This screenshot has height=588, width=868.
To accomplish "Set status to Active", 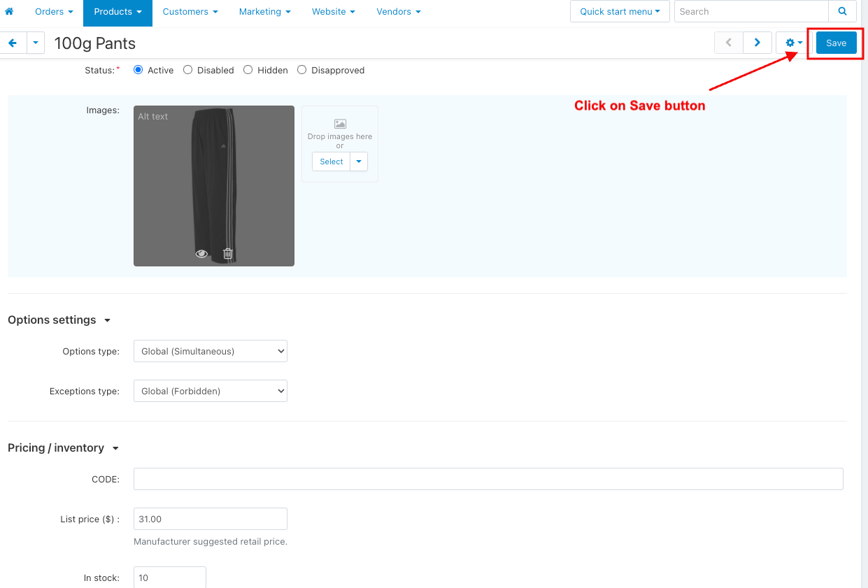I will [x=138, y=70].
